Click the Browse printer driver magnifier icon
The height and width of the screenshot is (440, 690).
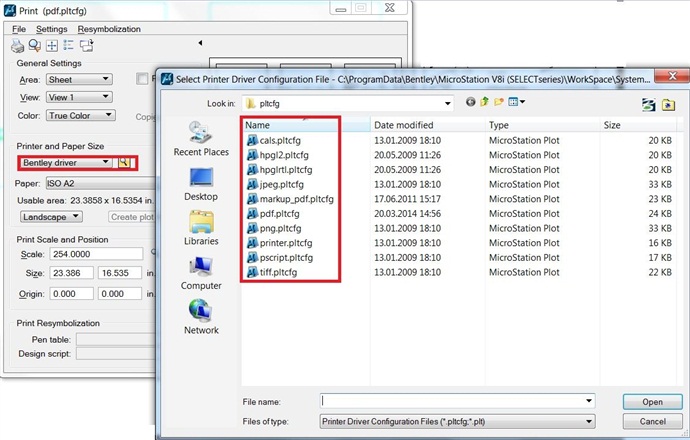coord(125,162)
